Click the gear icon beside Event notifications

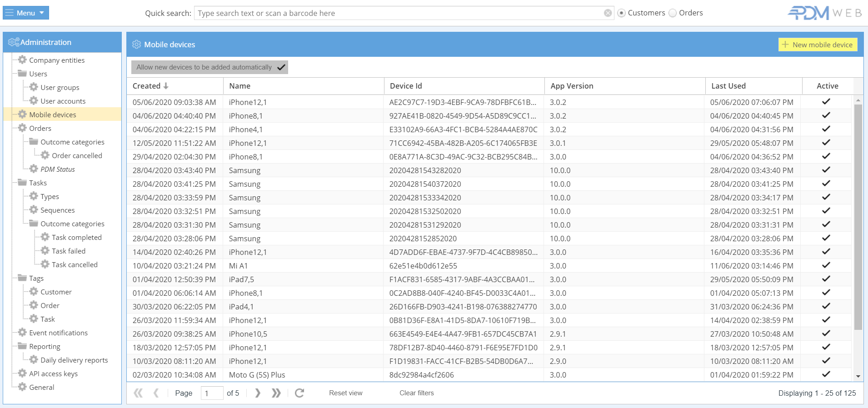22,333
